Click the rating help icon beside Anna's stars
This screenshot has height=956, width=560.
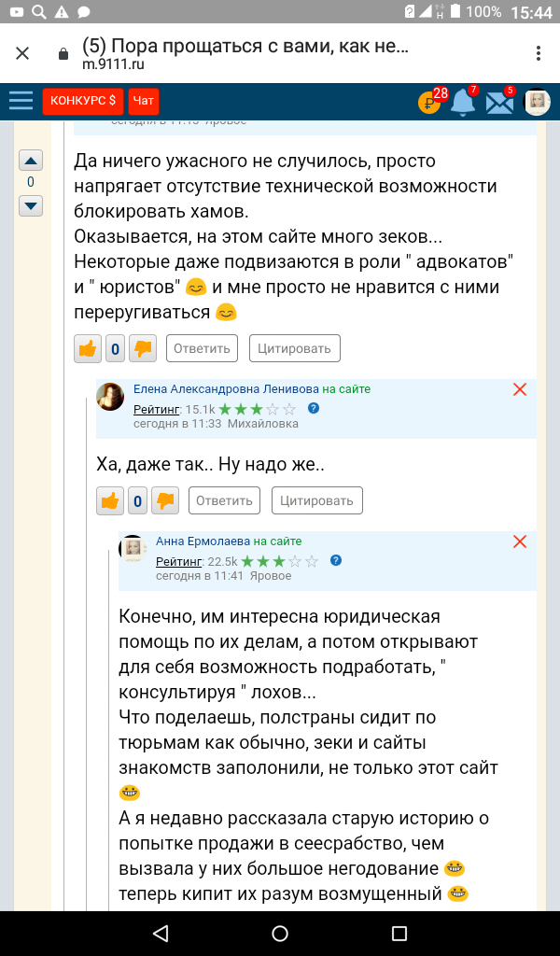click(x=336, y=560)
